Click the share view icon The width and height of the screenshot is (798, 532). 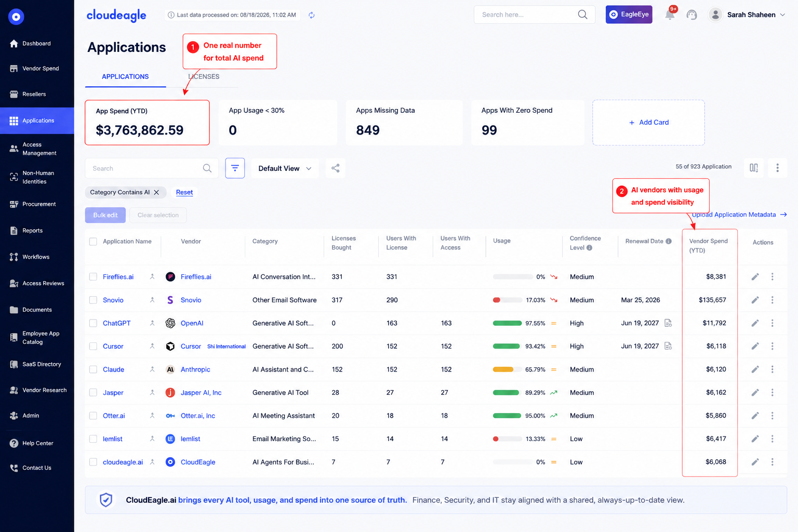336,168
